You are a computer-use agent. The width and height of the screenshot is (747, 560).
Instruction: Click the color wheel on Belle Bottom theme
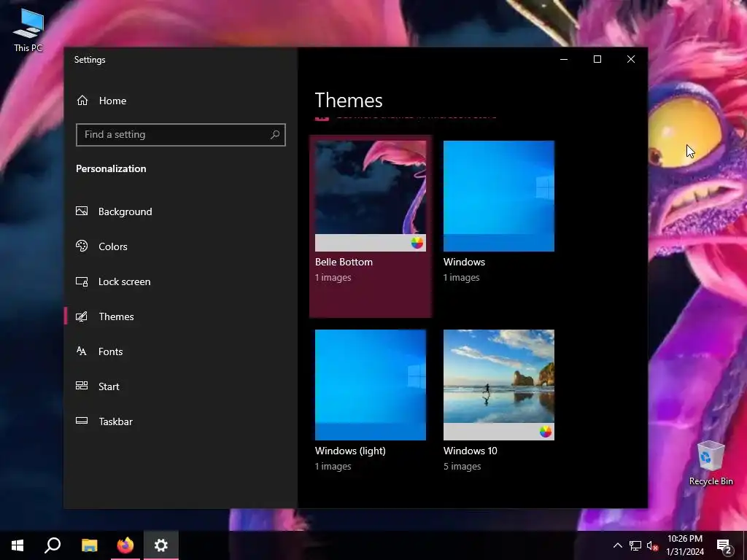[417, 243]
